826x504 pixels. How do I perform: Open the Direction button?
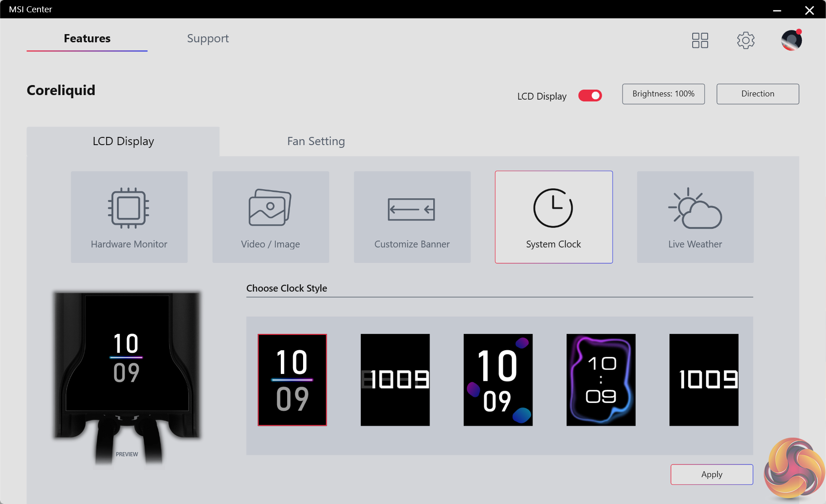[758, 94]
